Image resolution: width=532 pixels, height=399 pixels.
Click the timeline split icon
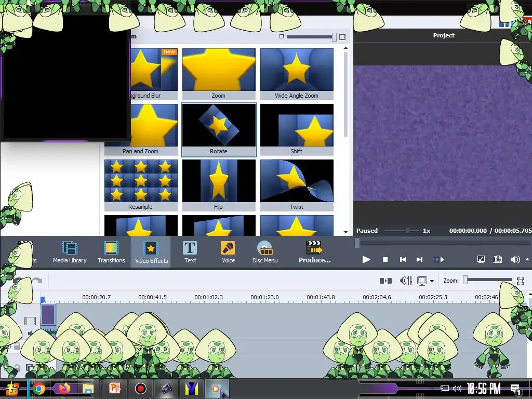[385, 281]
